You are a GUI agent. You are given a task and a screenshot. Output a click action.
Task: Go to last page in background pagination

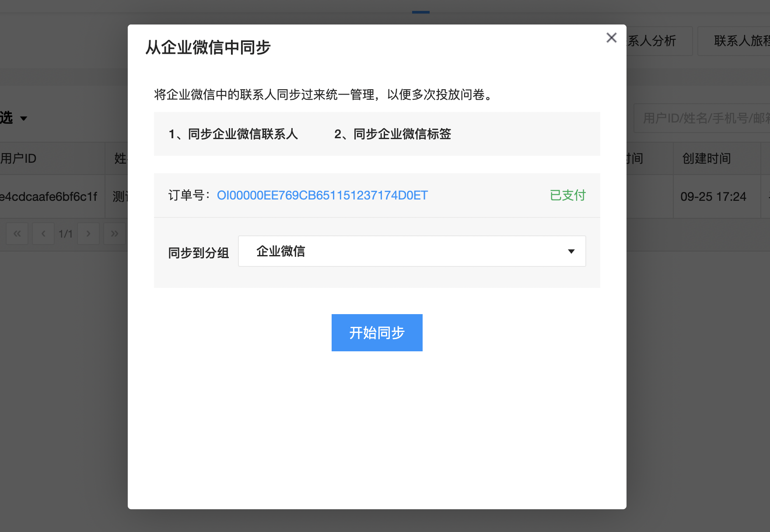click(115, 234)
